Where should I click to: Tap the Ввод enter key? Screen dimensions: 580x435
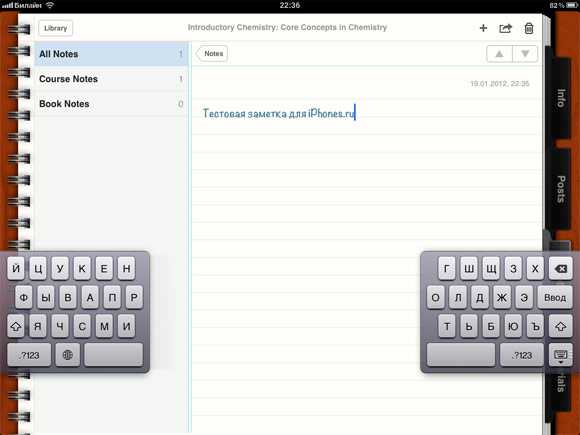[x=555, y=297]
